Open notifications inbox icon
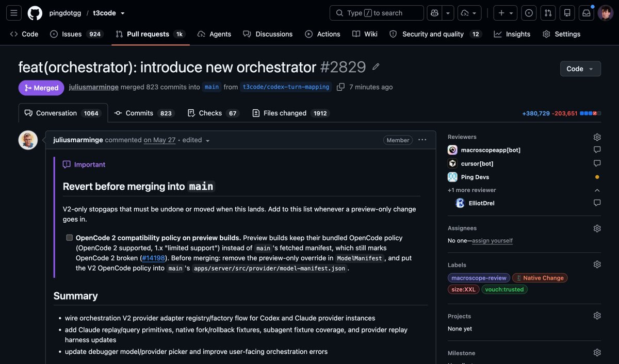 pos(587,13)
